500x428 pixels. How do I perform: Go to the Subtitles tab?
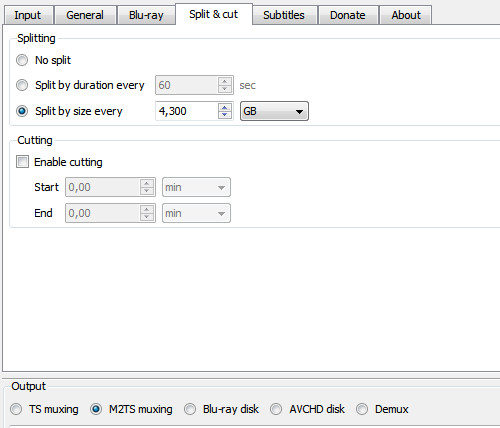[x=284, y=15]
